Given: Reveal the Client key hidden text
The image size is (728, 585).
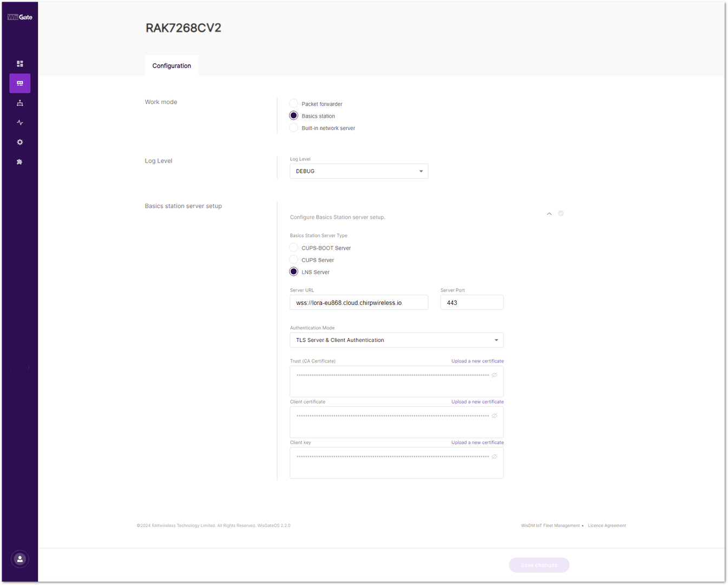Looking at the screenshot, I should (494, 457).
